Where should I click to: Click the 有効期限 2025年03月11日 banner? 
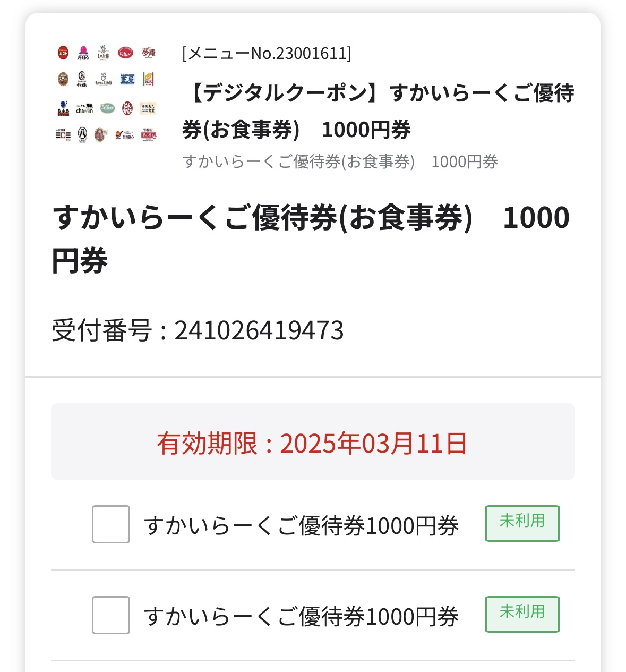[313, 441]
